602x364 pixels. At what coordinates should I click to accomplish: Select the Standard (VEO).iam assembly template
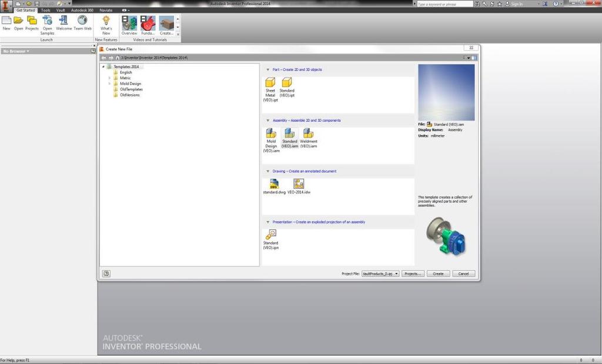[289, 138]
